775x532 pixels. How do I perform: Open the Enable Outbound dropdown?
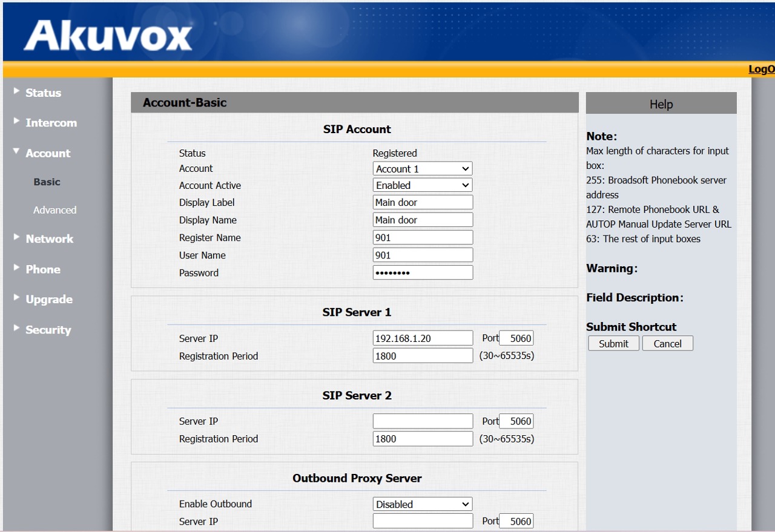422,504
